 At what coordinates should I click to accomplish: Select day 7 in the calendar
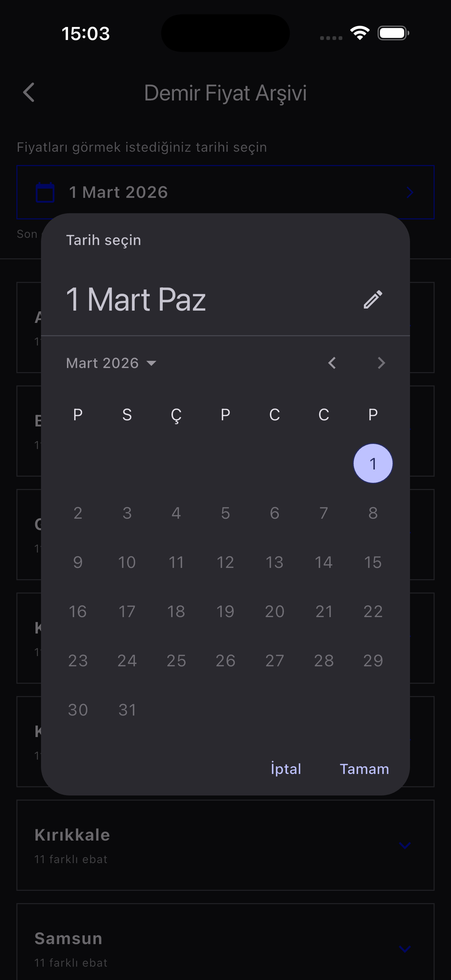pyautogui.click(x=324, y=513)
